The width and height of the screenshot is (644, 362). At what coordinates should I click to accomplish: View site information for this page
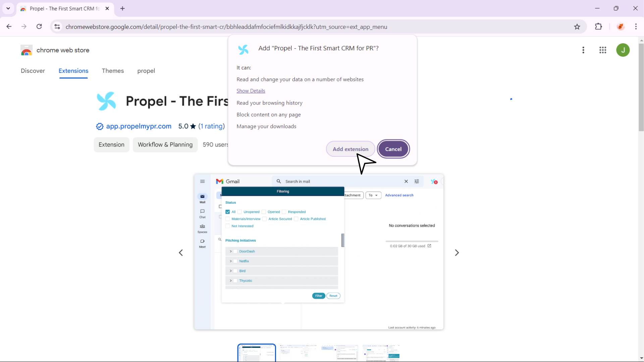click(x=57, y=26)
